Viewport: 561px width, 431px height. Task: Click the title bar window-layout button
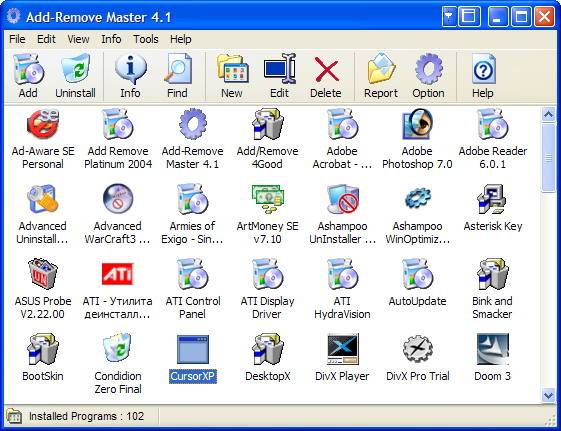[469, 16]
